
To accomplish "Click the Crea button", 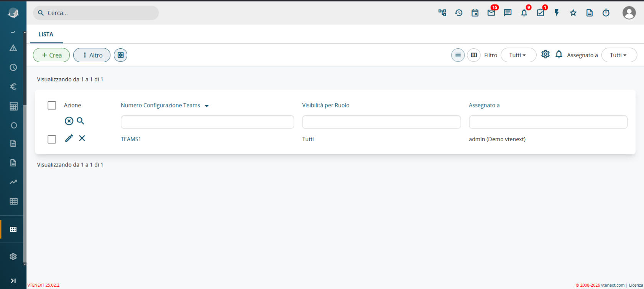I will point(51,55).
